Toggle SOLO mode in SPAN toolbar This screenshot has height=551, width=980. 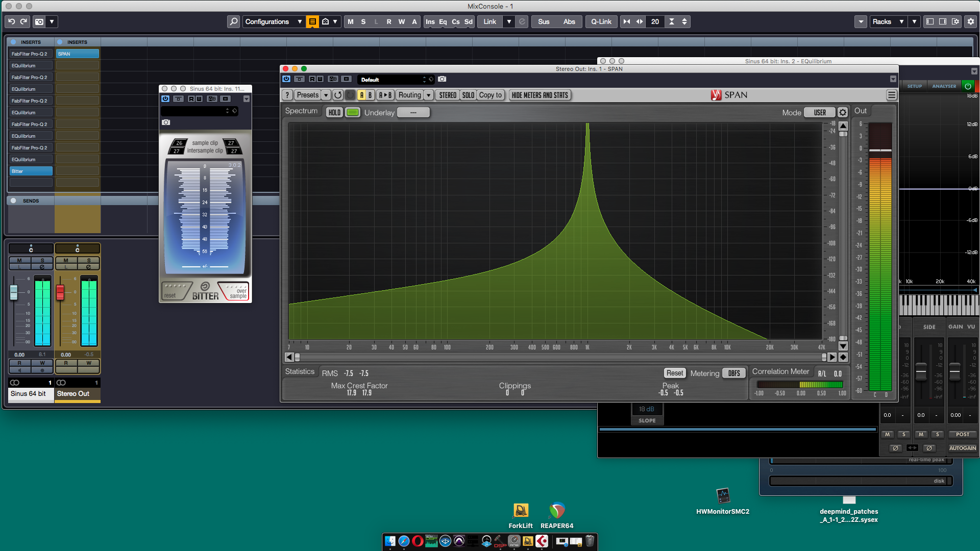(x=468, y=95)
